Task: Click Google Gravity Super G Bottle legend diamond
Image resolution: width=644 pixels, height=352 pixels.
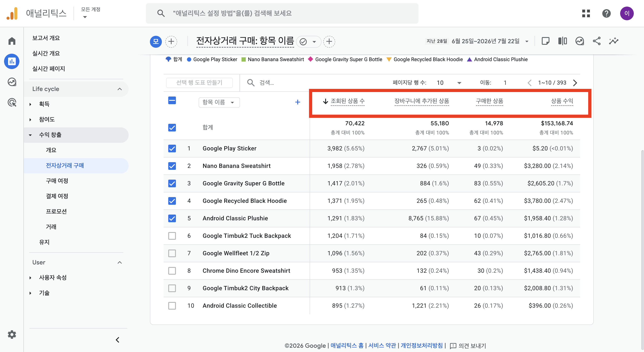Action: pos(310,59)
